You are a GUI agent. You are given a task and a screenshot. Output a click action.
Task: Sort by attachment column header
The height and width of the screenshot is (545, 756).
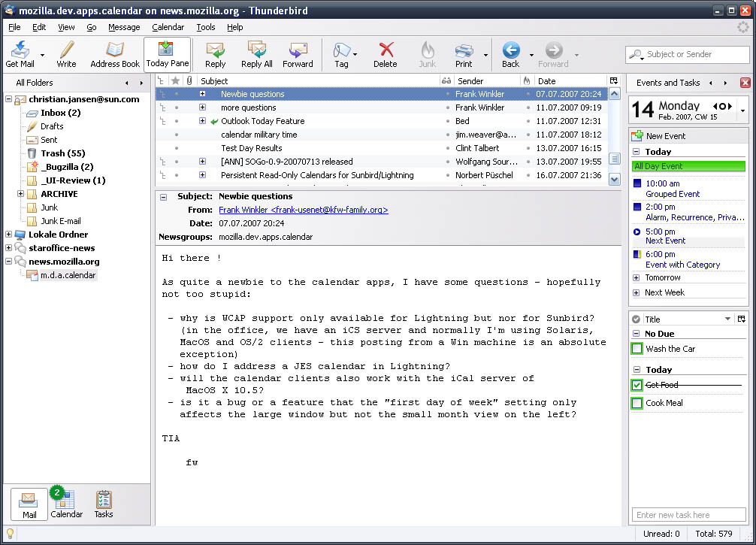pos(189,81)
